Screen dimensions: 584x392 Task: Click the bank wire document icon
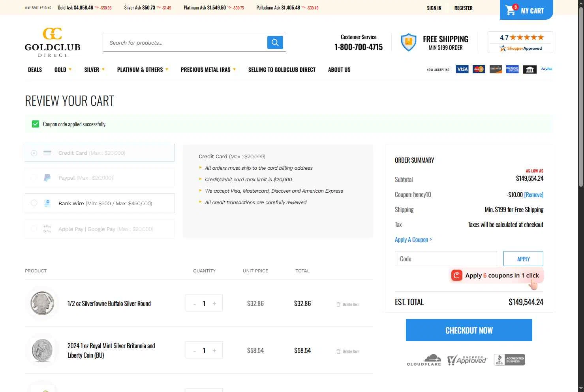47,203
